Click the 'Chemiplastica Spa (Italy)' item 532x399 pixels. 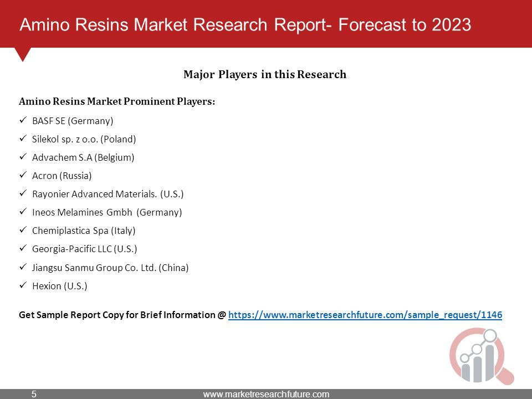point(84,231)
